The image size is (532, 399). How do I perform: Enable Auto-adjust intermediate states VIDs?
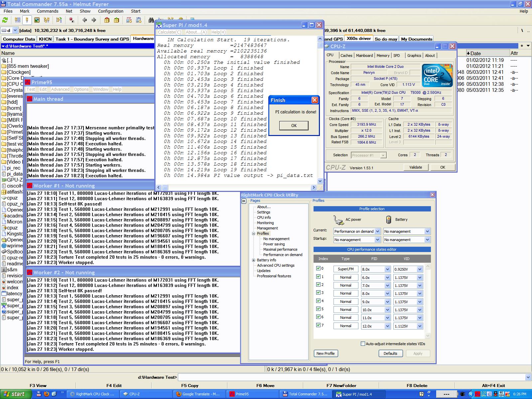pyautogui.click(x=363, y=344)
